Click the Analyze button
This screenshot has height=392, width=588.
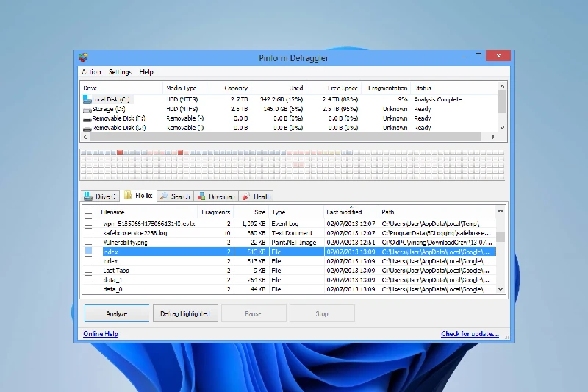click(117, 313)
